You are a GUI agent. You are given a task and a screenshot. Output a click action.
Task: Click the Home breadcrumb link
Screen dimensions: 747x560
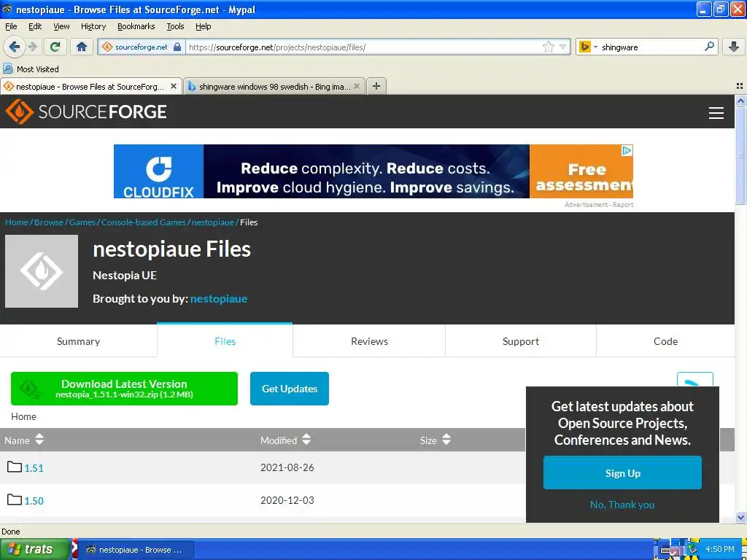point(17,222)
